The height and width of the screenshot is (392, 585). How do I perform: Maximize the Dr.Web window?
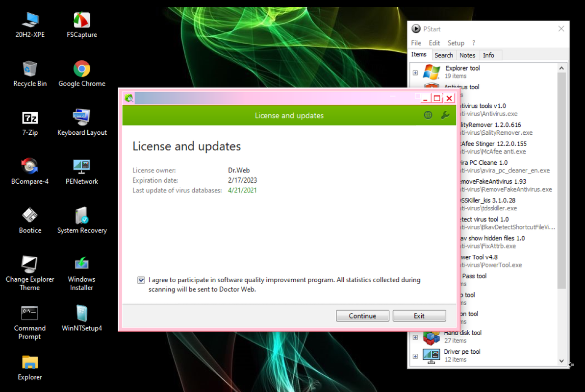click(x=437, y=98)
